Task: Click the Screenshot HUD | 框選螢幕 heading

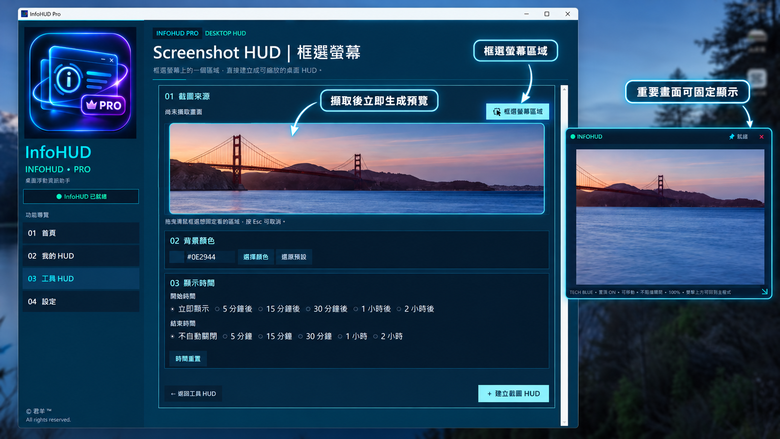Action: tap(257, 52)
